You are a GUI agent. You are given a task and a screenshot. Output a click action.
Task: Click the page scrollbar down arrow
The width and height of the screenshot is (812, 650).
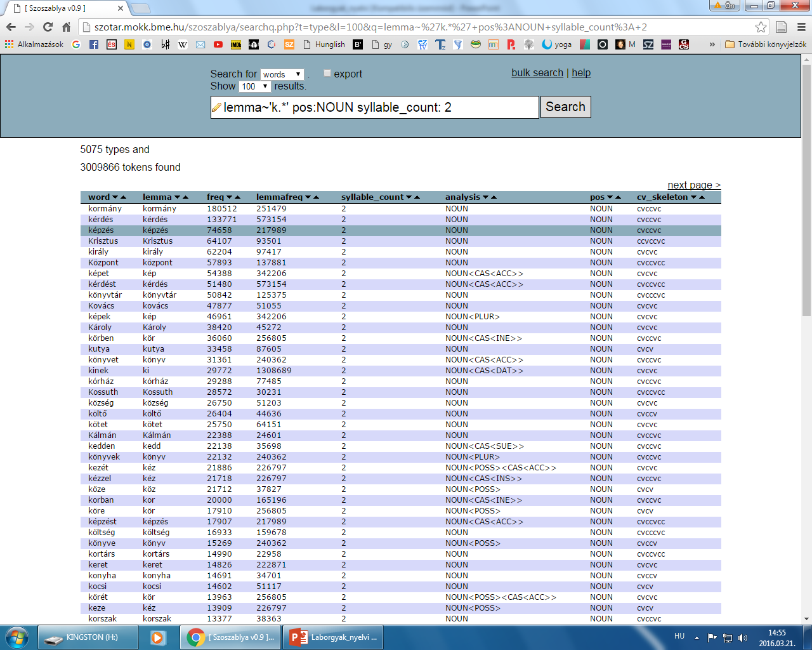(x=806, y=619)
